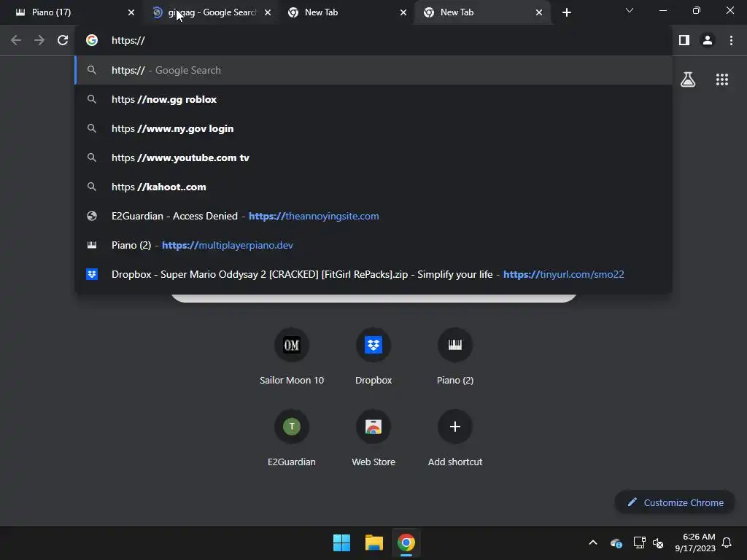Image resolution: width=747 pixels, height=560 pixels.
Task: Select the now.gg roblox suggestion
Action: click(x=373, y=99)
